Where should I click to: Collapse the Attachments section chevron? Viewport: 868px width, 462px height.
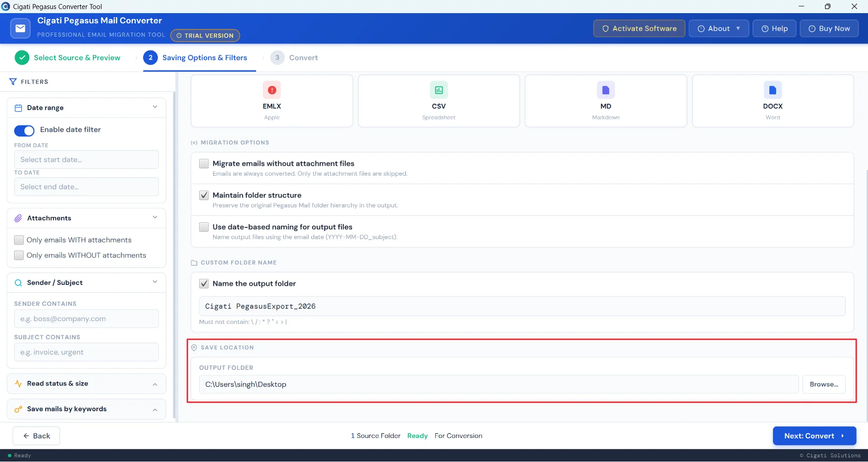pos(155,218)
